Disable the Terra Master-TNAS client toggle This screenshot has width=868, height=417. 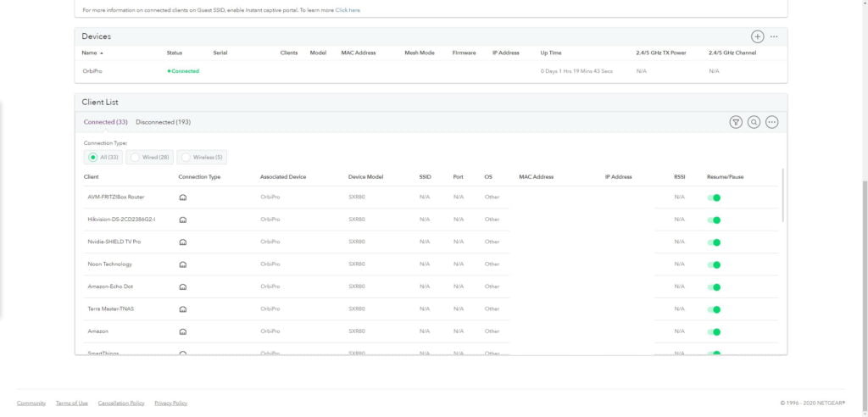(715, 309)
